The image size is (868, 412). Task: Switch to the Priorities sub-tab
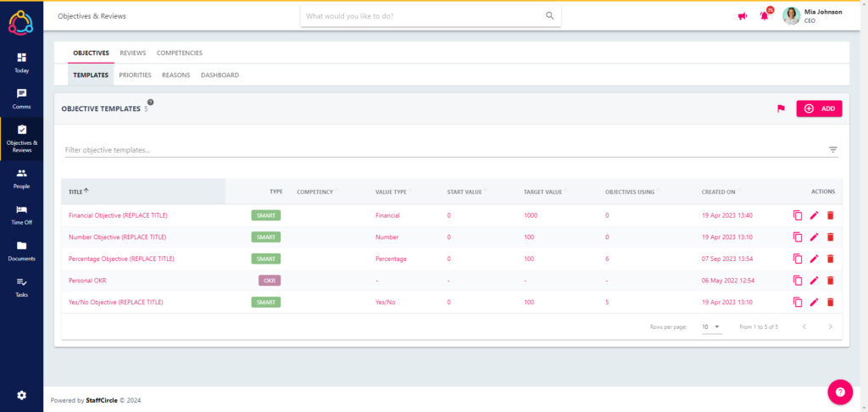[135, 75]
